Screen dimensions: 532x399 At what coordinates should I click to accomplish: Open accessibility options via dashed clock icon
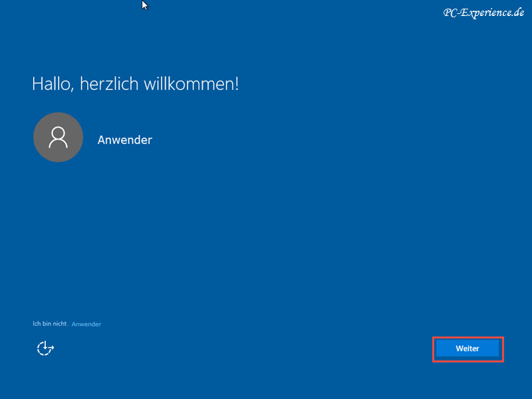[45, 348]
